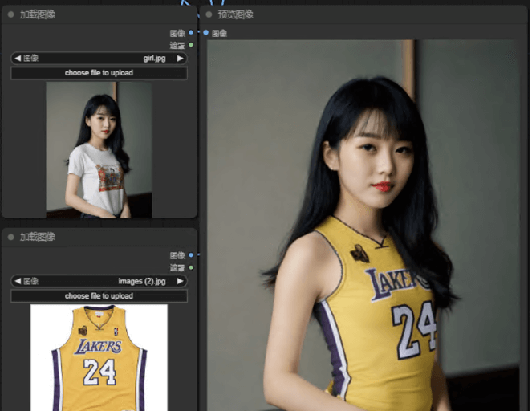Select previous image with left arrow beside images (2).jpg
The height and width of the screenshot is (411, 532).
18,281
